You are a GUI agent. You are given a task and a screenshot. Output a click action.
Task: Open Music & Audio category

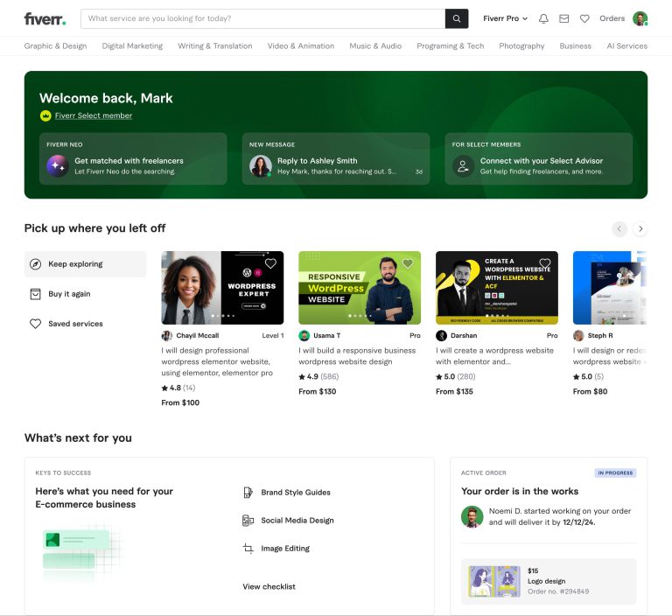375,45
